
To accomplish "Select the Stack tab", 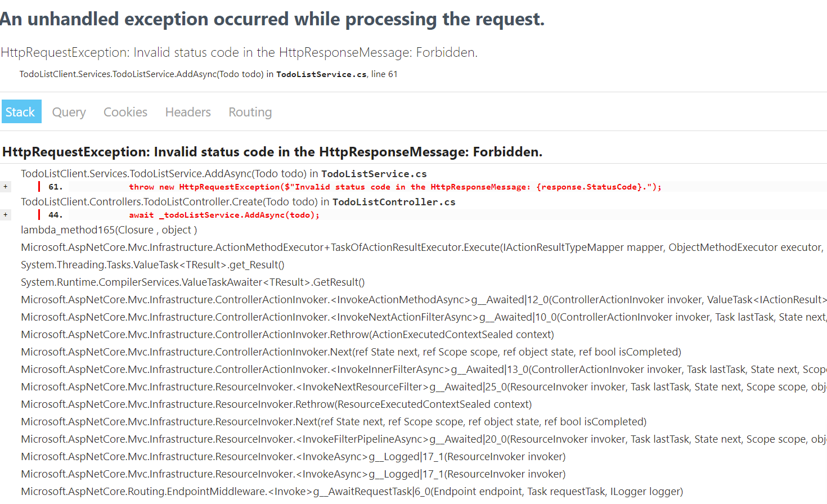I will point(21,111).
